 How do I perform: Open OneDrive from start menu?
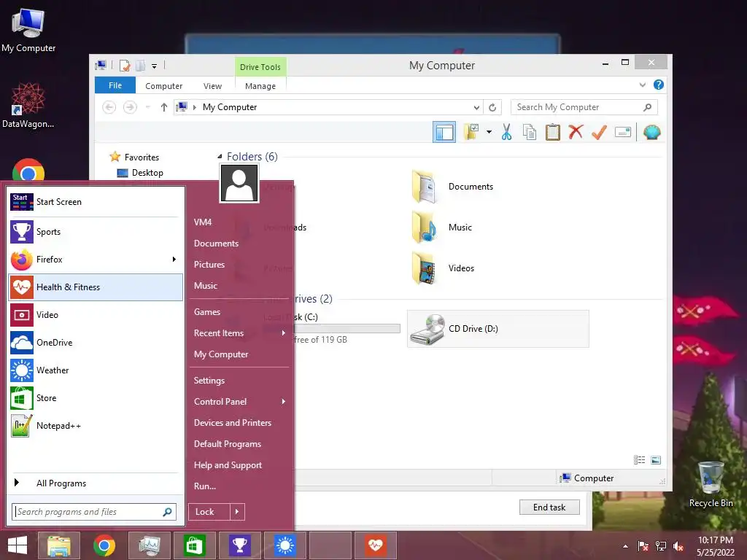point(96,343)
